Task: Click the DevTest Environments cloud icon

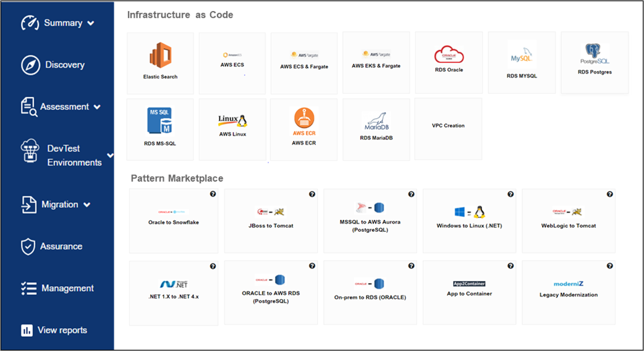Action: (x=30, y=150)
